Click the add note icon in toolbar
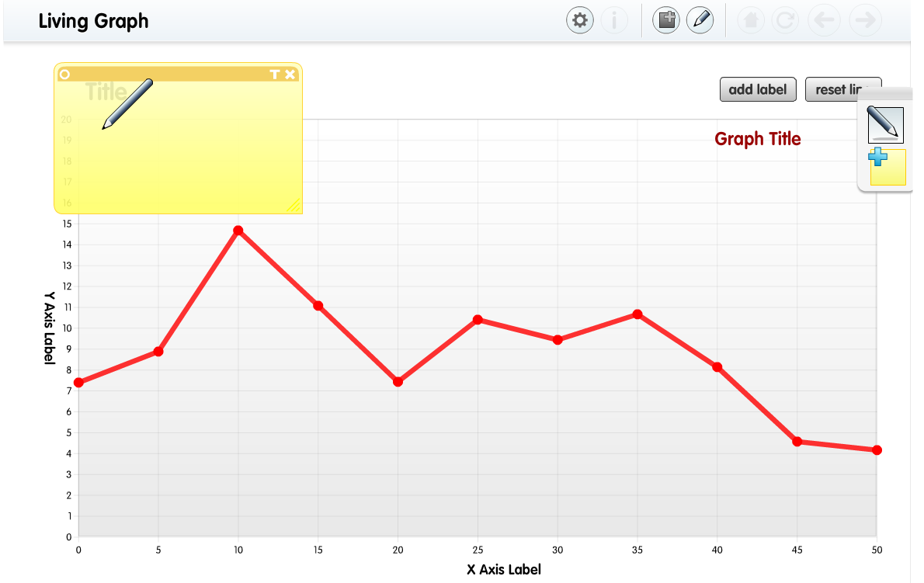 click(665, 20)
